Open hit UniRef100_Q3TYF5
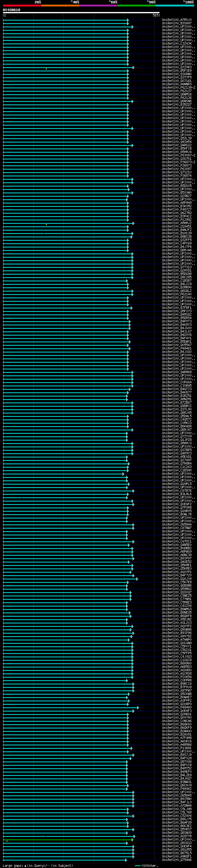This screenshot has height=868, width=197. [x=177, y=78]
